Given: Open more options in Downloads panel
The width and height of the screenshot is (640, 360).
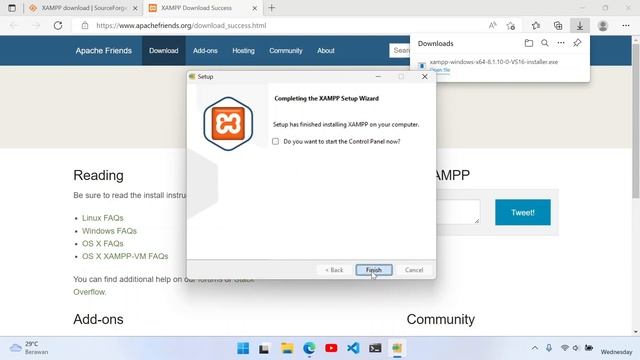Looking at the screenshot, I should [561, 43].
